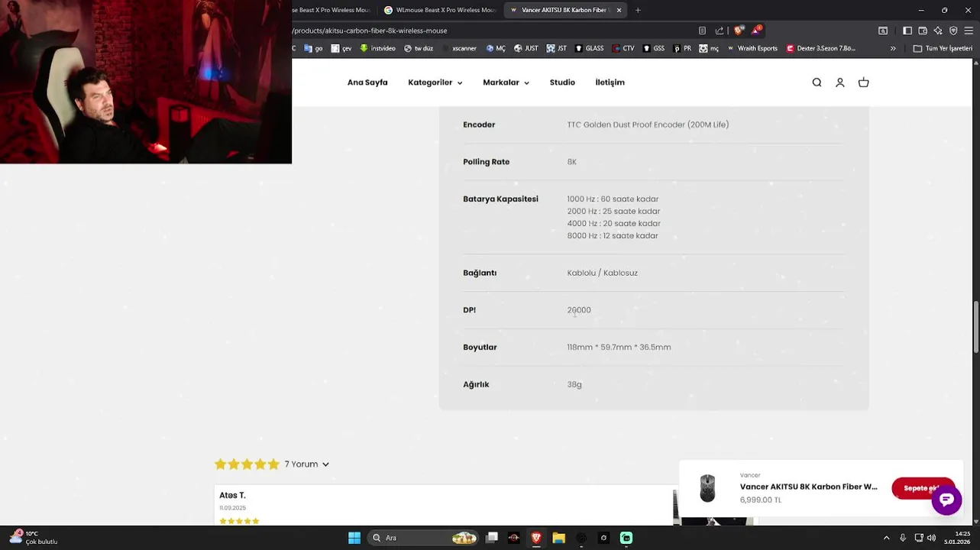Open the weather widget showing 10°C
Viewport: 980px width, 550px height.
click(34, 538)
